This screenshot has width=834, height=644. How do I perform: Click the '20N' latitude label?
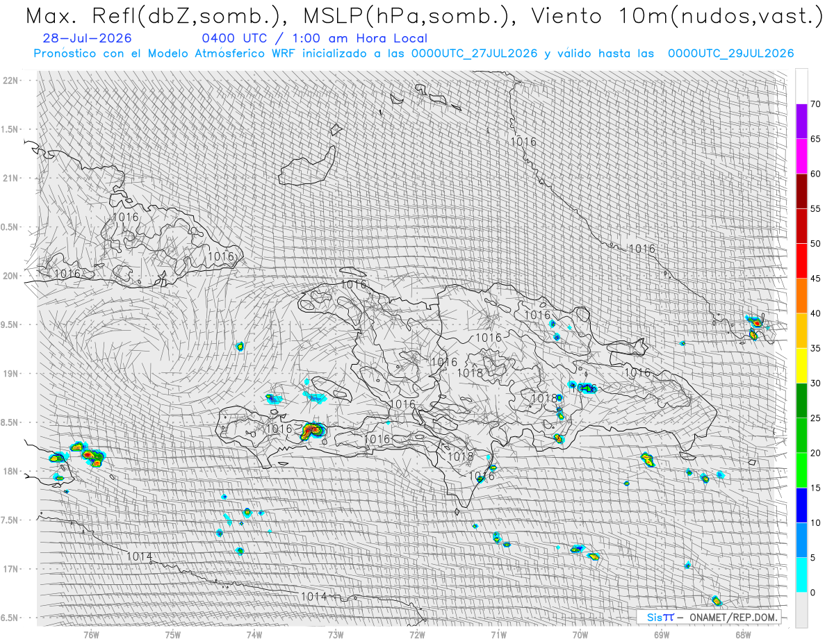point(11,276)
